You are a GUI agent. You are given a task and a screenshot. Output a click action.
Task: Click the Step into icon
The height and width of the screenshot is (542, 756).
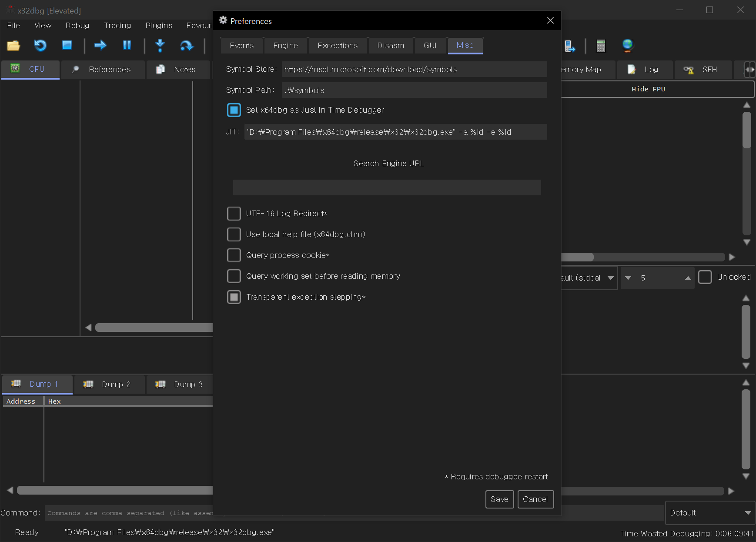tap(160, 45)
